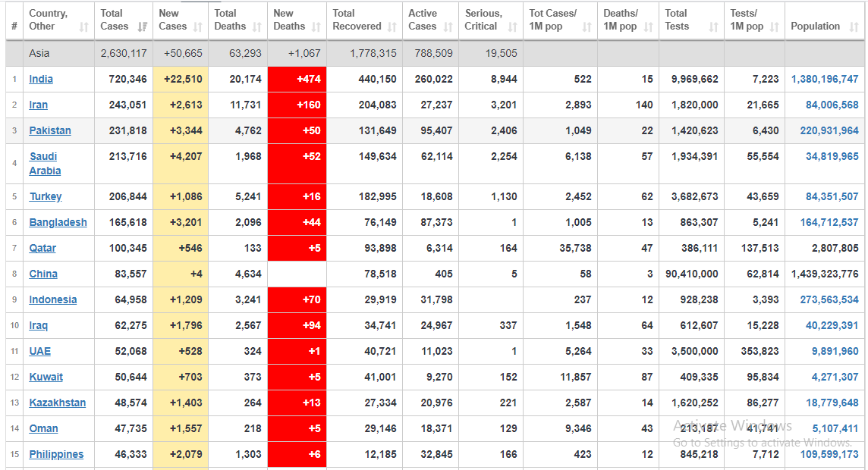Open the Indonesia country link
Image resolution: width=868 pixels, height=470 pixels.
53,299
